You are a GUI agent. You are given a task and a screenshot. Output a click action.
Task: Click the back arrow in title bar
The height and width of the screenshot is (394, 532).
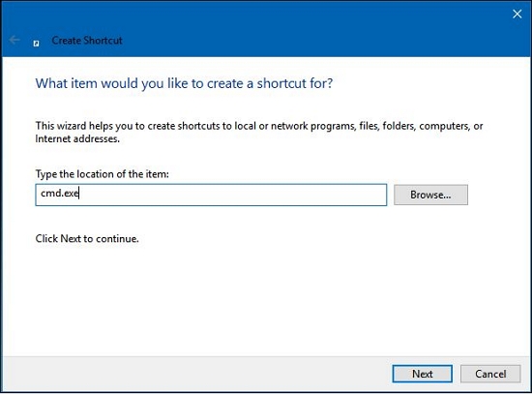click(14, 40)
